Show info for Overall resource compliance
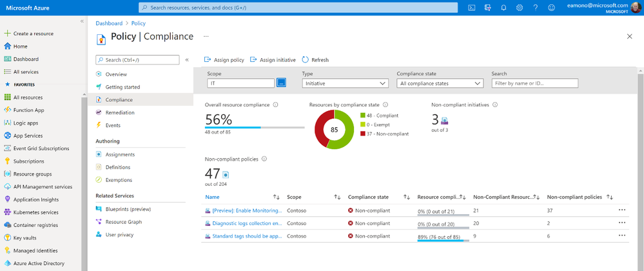The height and width of the screenshot is (271, 644). [276, 105]
